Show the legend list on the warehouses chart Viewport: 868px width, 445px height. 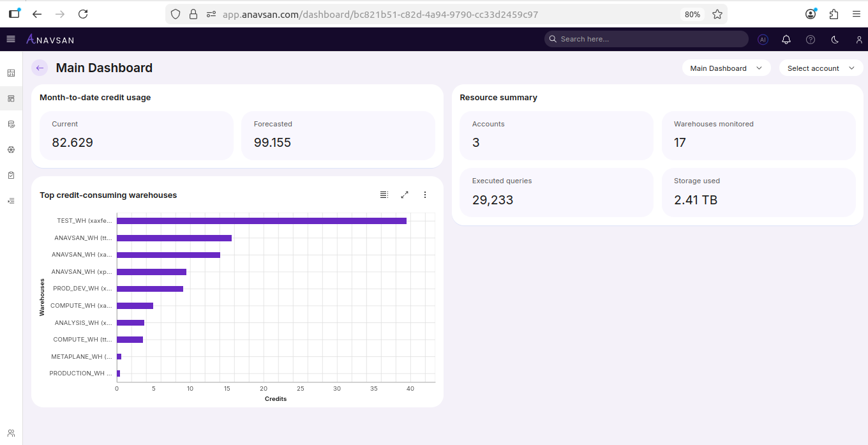click(384, 195)
